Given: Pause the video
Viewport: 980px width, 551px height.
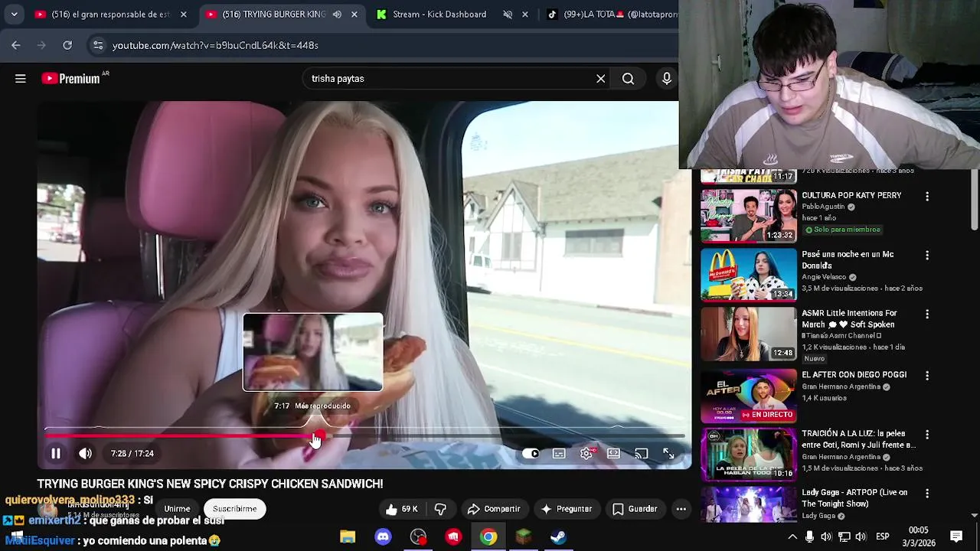Looking at the screenshot, I should tap(56, 453).
